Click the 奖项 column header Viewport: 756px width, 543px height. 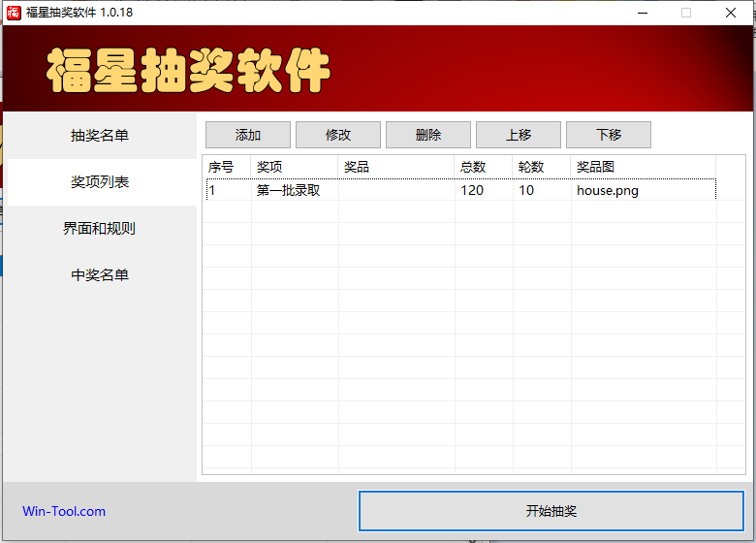click(294, 167)
